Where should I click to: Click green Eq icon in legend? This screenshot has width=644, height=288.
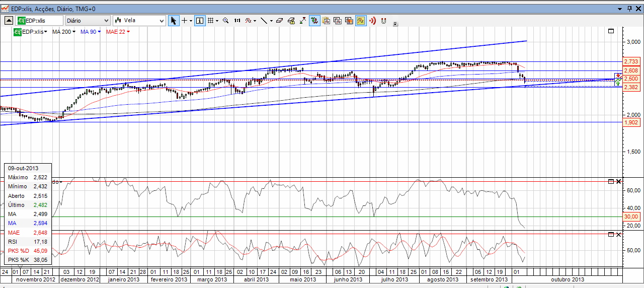tap(17, 32)
